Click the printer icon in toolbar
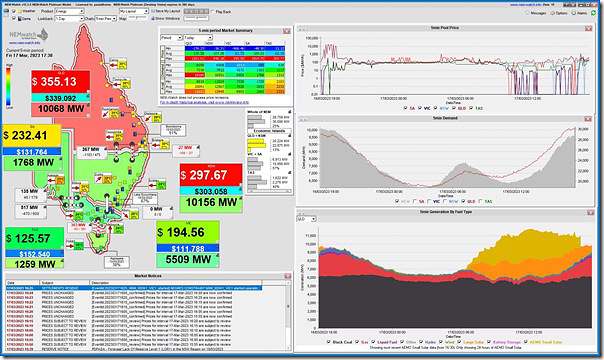The image size is (604, 360). 6,11
